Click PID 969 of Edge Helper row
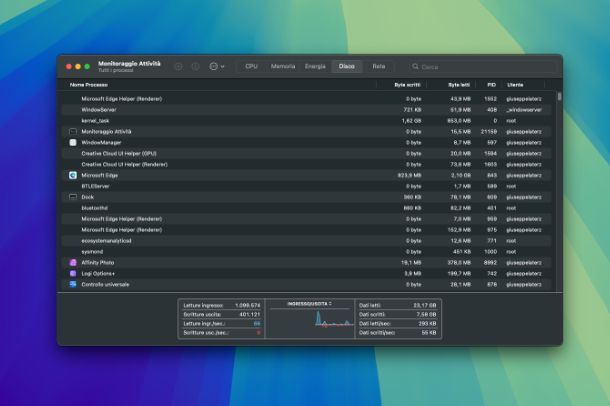 (492, 219)
